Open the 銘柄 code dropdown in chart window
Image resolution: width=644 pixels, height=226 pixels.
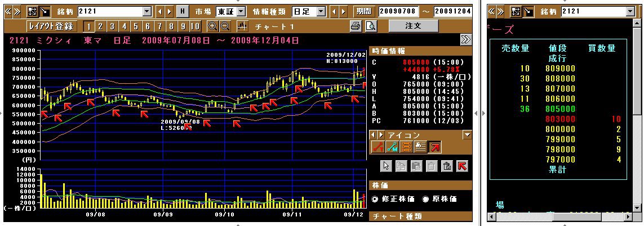click(x=147, y=11)
